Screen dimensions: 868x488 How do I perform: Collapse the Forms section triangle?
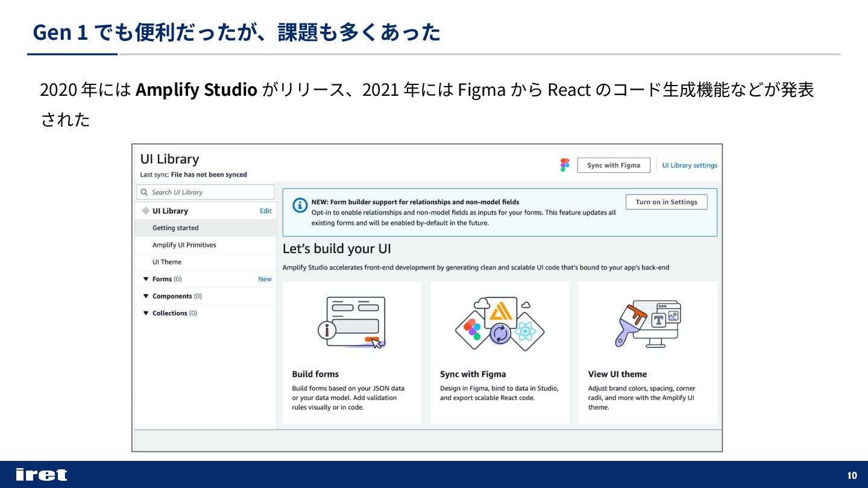point(146,279)
